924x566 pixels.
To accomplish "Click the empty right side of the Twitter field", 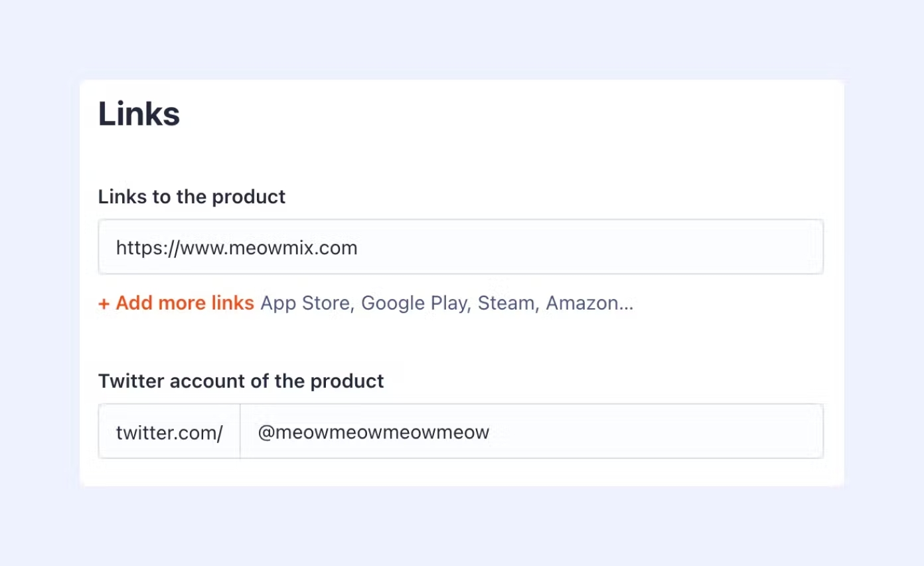I will 664,432.
